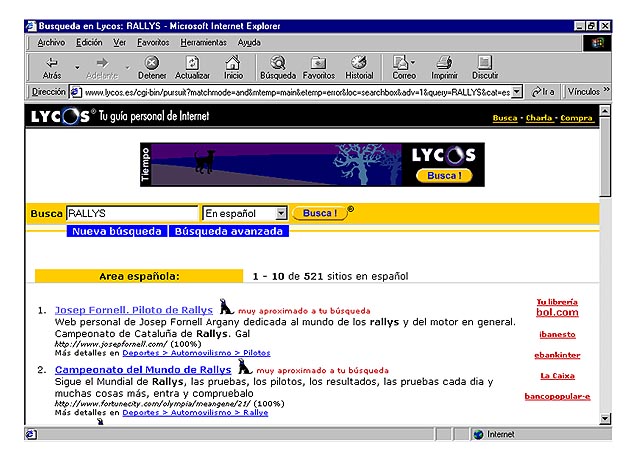The image size is (634, 456).
Task: Follow the Charla header link
Action: (539, 118)
